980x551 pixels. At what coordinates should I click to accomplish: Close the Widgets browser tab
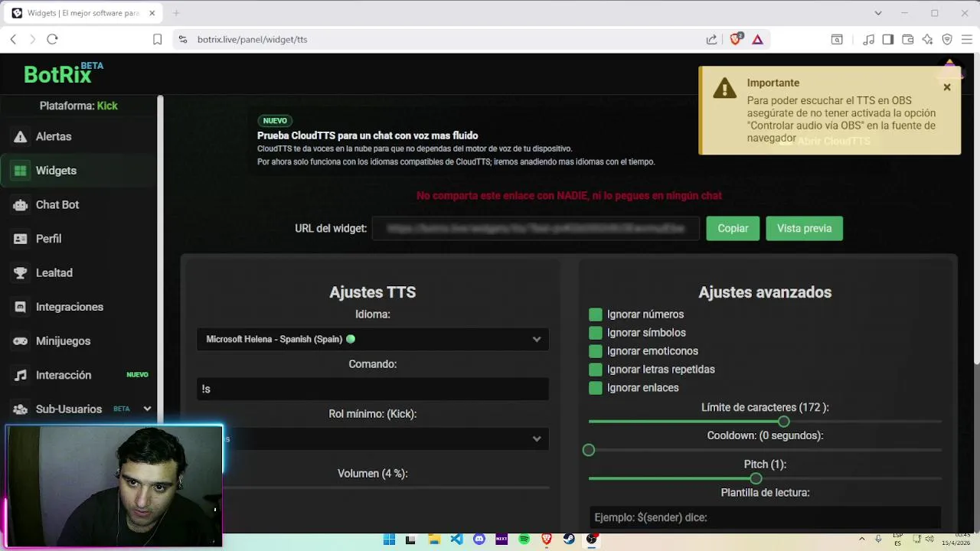(x=152, y=13)
